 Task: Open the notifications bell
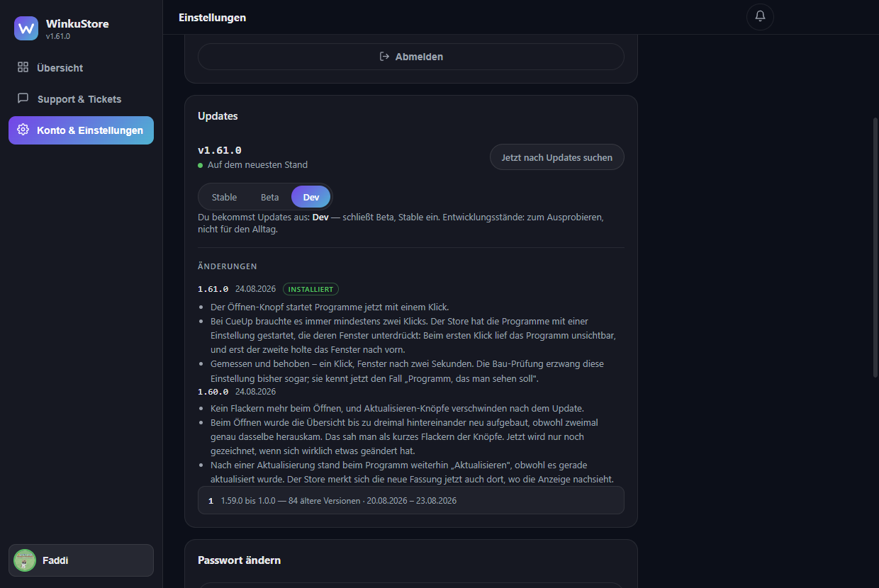pyautogui.click(x=760, y=16)
